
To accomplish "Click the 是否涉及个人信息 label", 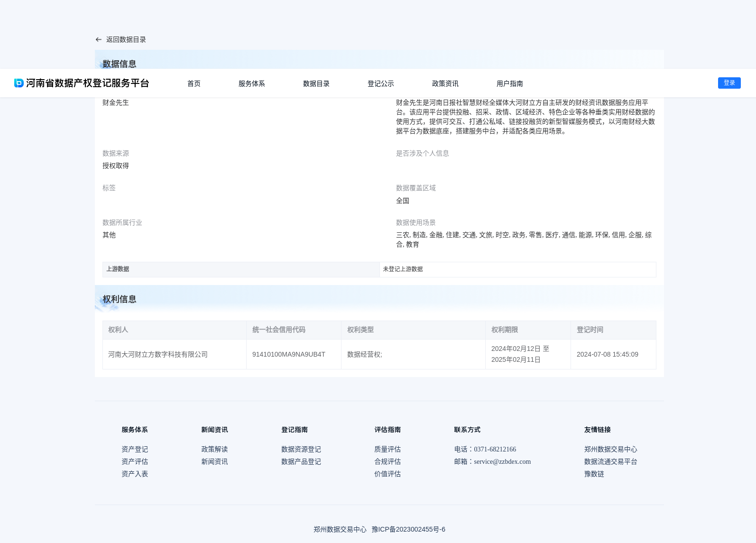I will [423, 153].
